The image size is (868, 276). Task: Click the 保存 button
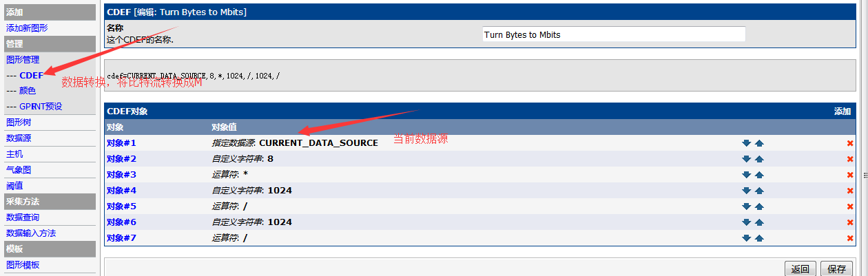tap(837, 268)
